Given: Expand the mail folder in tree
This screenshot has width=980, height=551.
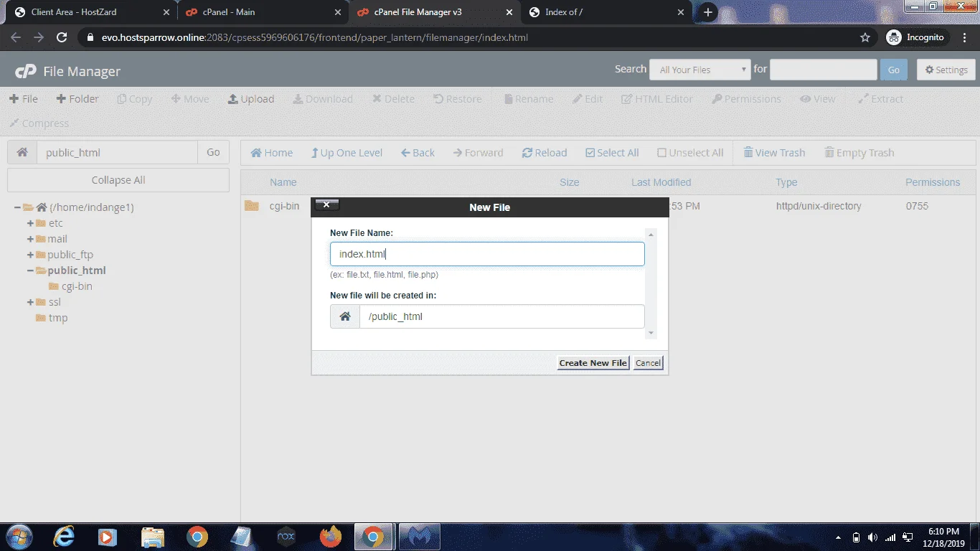Looking at the screenshot, I should point(31,239).
